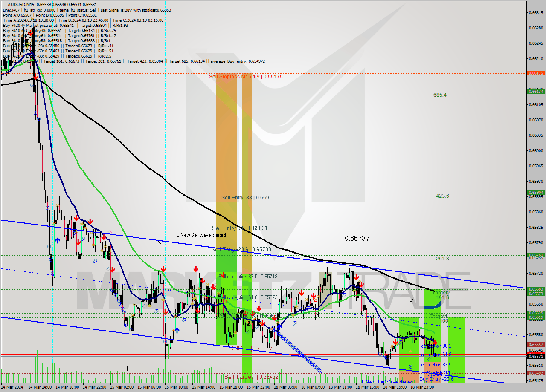Select the Buy Entry -23.6 label
Image resolution: width=546 pixels, height=392 pixels.
pos(436,379)
